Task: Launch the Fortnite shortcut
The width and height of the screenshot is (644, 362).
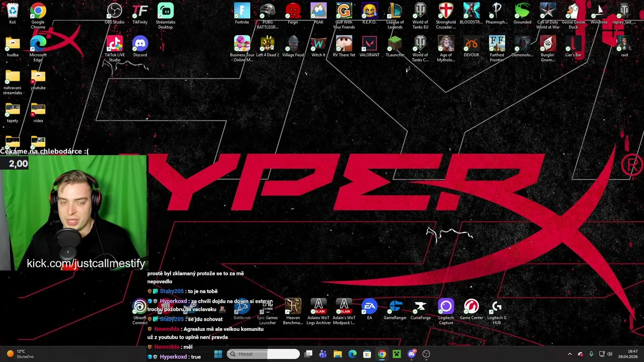Action: point(242,14)
